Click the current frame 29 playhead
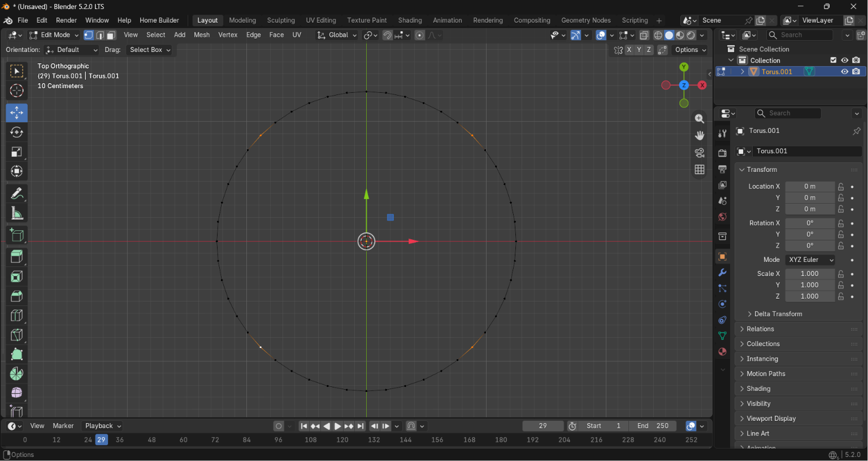 tap(102, 440)
